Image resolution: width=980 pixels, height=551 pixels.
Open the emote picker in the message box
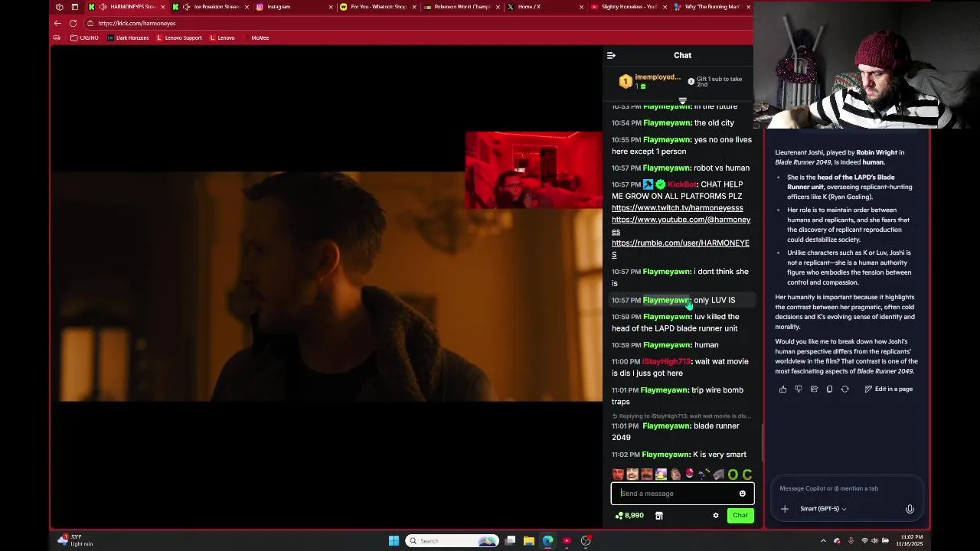(x=742, y=494)
